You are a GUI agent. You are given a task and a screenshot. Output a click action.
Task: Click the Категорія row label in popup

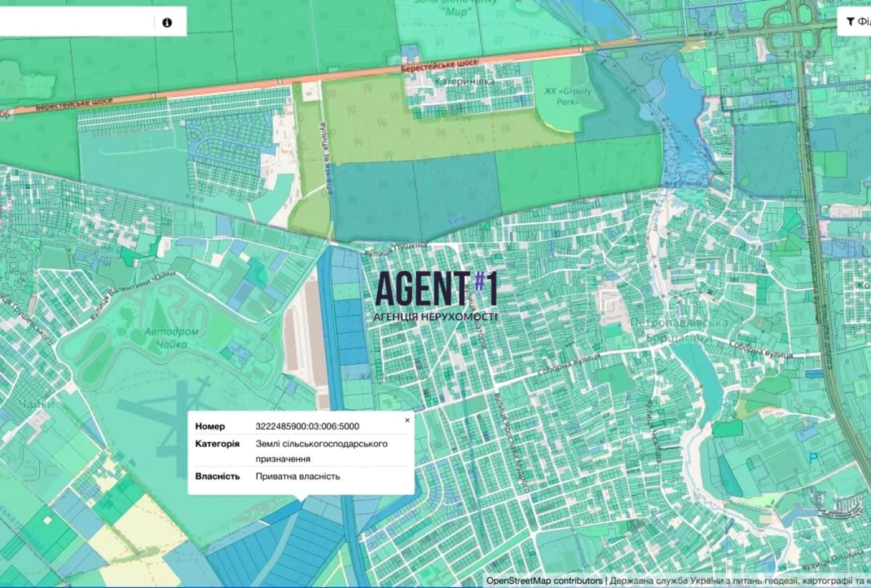pos(217,444)
